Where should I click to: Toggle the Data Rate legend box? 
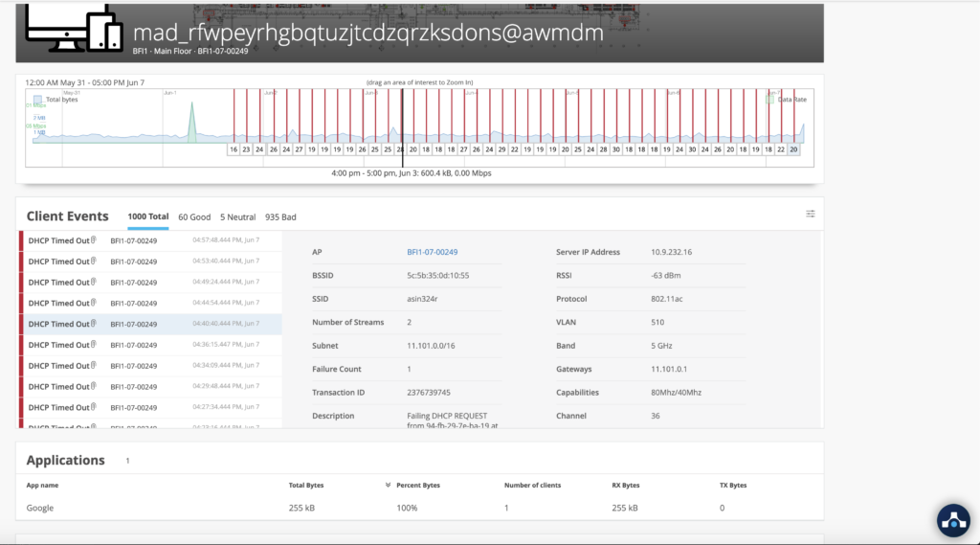769,99
